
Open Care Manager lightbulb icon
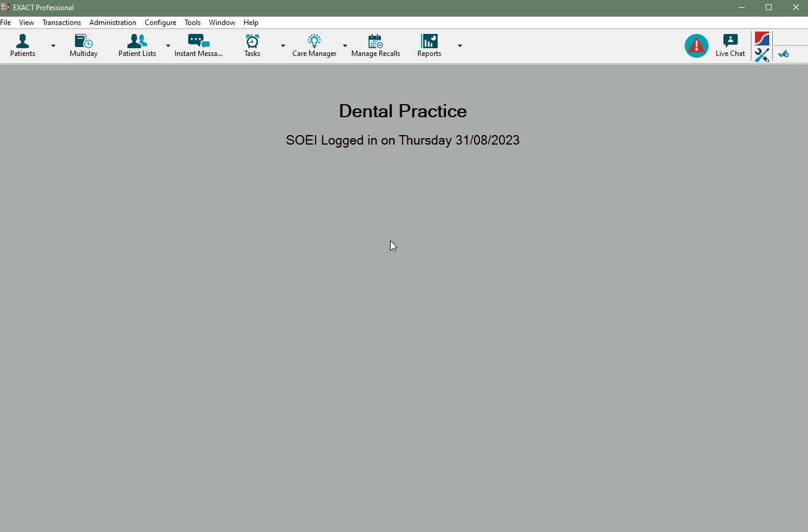[x=314, y=46]
